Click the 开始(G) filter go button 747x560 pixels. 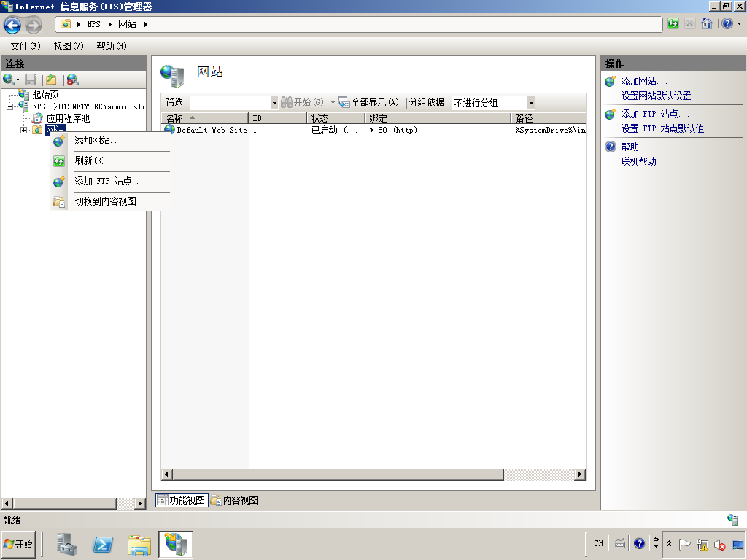tap(302, 102)
